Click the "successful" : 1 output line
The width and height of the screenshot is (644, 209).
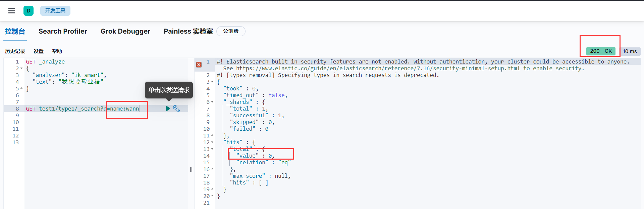point(257,116)
